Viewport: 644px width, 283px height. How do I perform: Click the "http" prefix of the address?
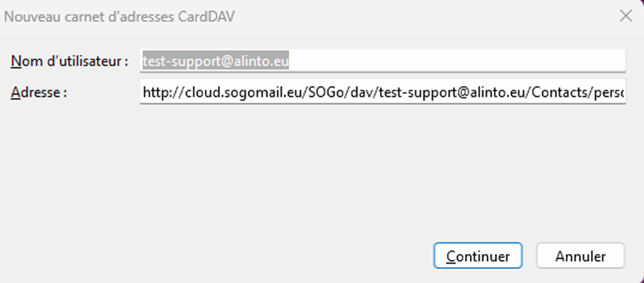(155, 92)
